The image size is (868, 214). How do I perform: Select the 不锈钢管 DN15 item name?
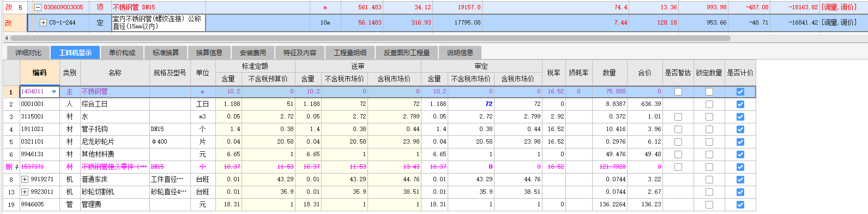pos(134,8)
